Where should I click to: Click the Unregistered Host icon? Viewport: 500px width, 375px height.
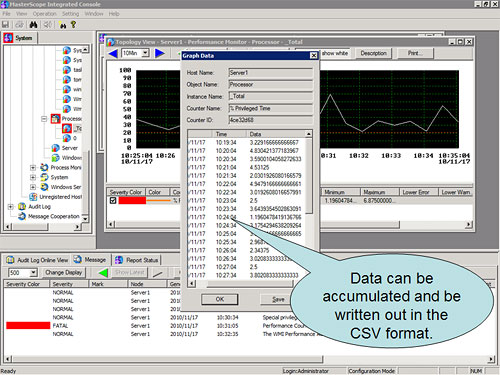click(x=33, y=197)
